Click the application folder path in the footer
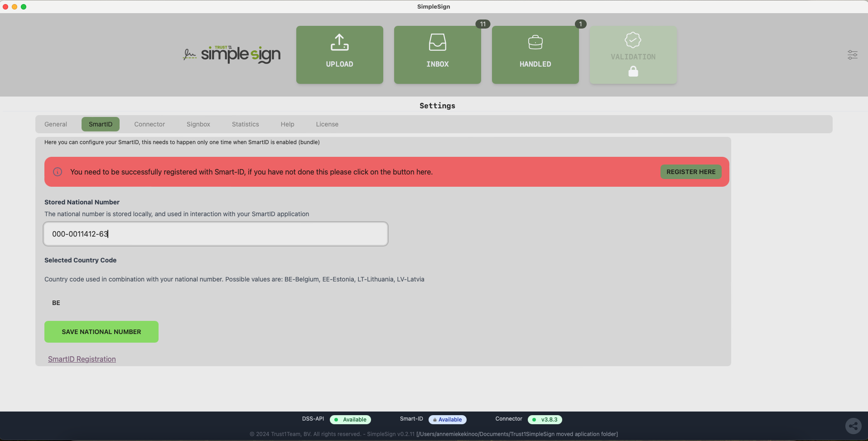Screen dimensions: 868x441 click(517, 434)
